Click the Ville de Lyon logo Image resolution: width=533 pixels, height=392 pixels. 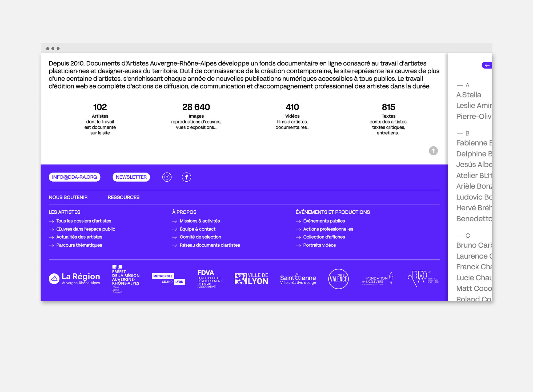[x=251, y=279]
